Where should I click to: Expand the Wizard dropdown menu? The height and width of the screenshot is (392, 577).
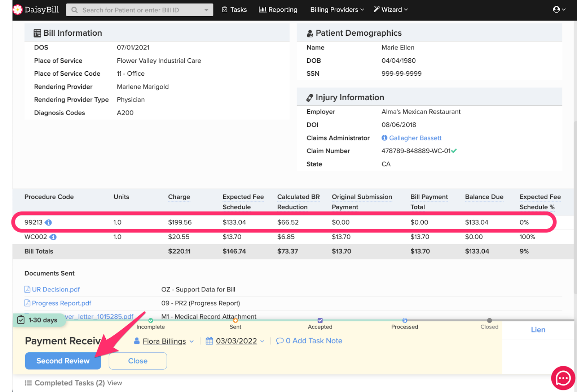click(391, 10)
